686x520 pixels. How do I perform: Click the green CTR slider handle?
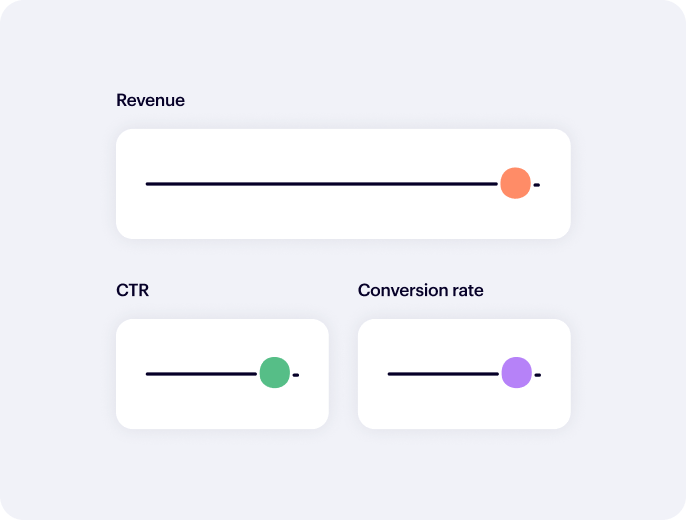point(274,373)
